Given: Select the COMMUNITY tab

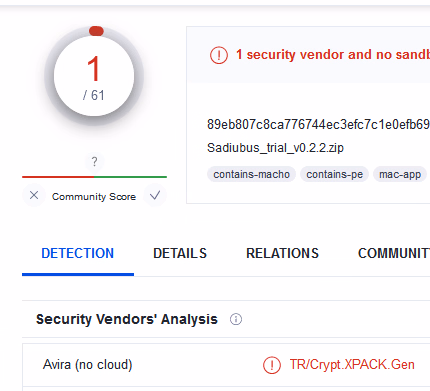Looking at the screenshot, I should 394,254.
